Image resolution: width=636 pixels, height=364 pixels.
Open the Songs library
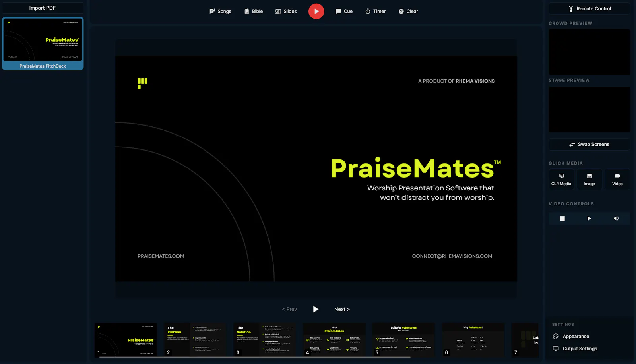pos(220,11)
